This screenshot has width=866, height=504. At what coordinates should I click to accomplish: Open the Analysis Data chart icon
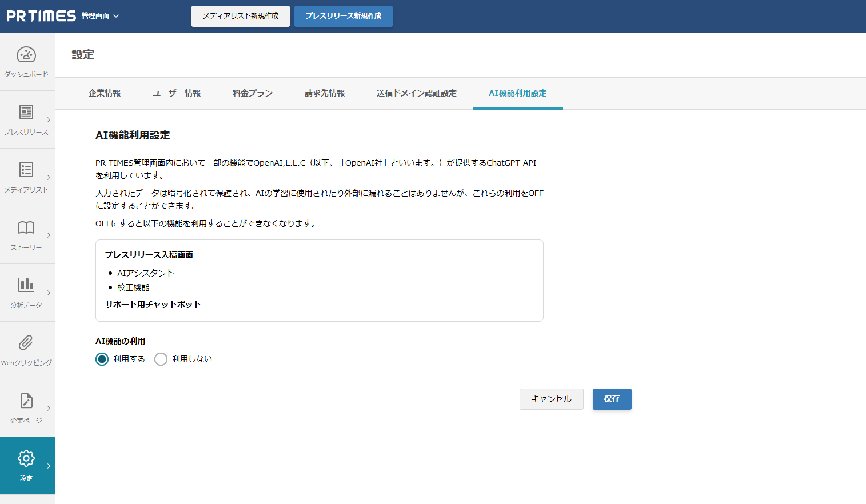click(26, 285)
